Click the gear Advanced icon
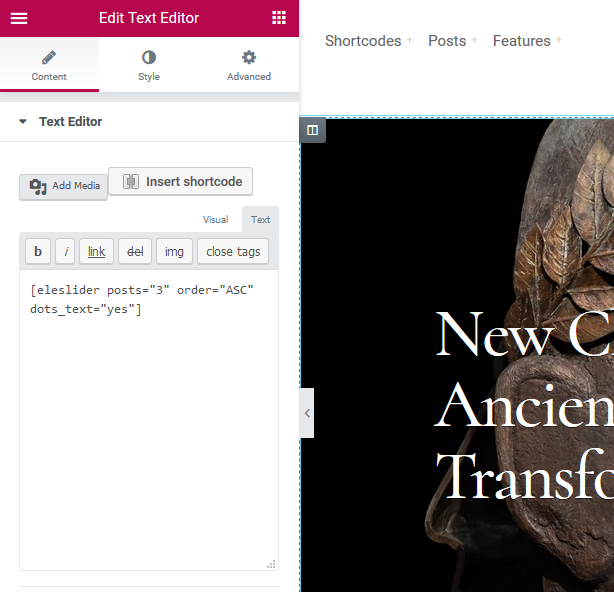The image size is (614, 592). (x=249, y=58)
